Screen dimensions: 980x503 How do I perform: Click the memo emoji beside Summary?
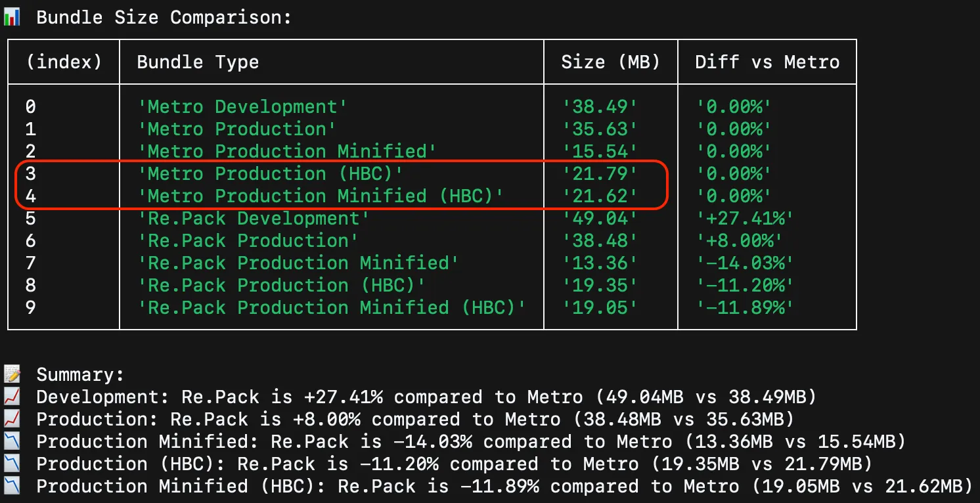[12, 375]
